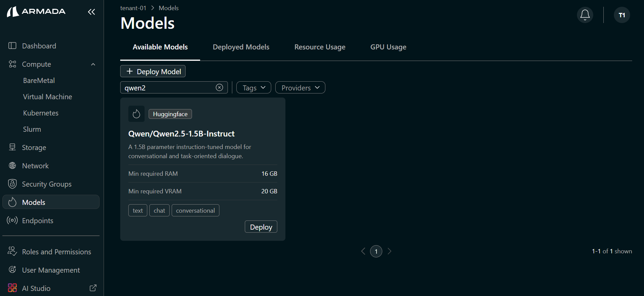Click the Deploy Model button
The height and width of the screenshot is (296, 644).
tap(153, 71)
